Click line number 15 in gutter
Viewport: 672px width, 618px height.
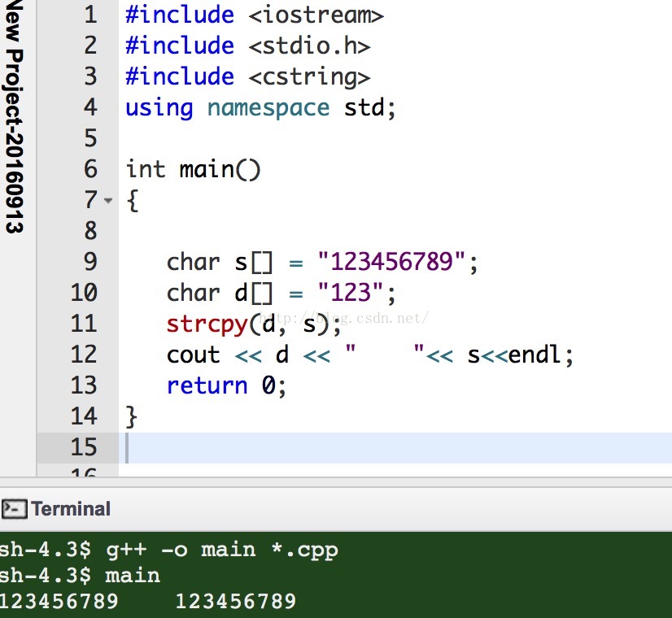84,446
